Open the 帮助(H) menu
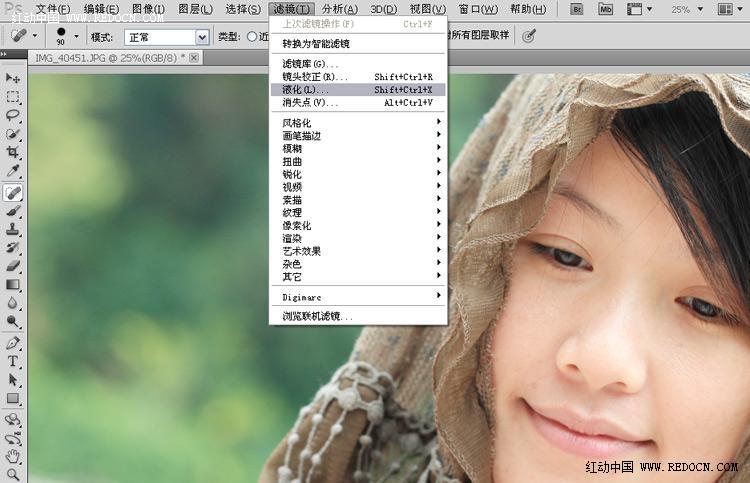This screenshot has width=750, height=483. pyautogui.click(x=528, y=9)
